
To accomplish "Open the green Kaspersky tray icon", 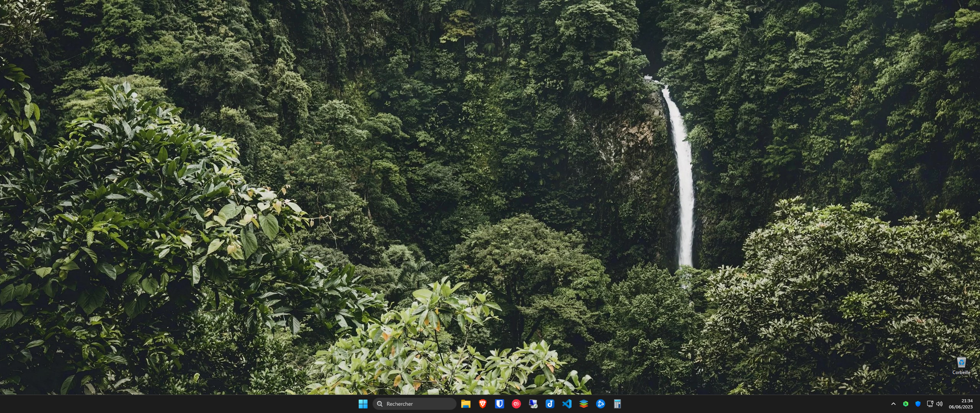I will click(906, 404).
